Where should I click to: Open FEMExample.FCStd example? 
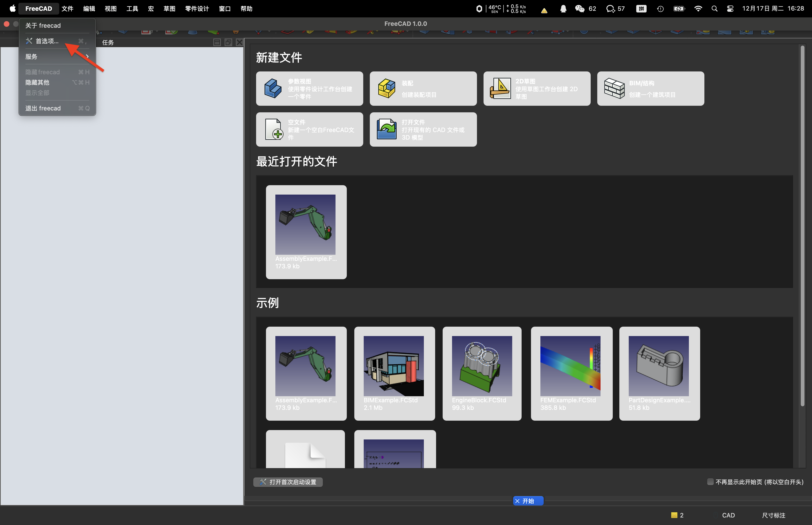click(571, 374)
